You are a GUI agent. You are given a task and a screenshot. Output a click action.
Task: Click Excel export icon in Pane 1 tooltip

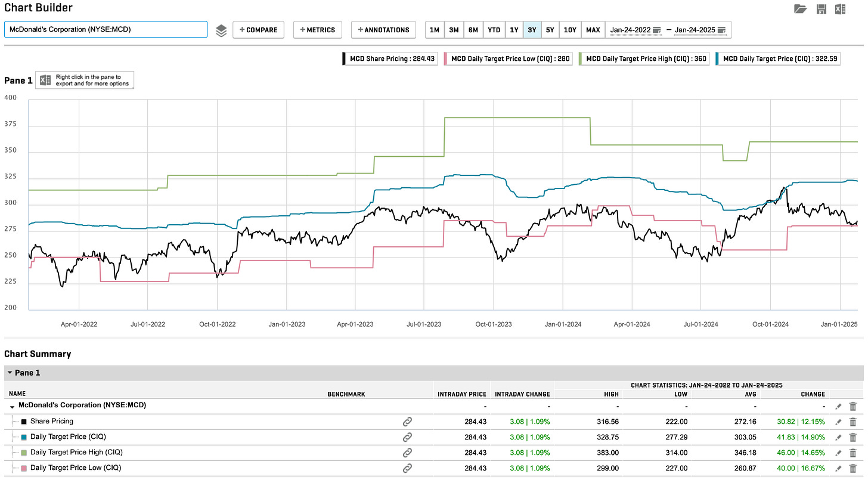click(45, 80)
